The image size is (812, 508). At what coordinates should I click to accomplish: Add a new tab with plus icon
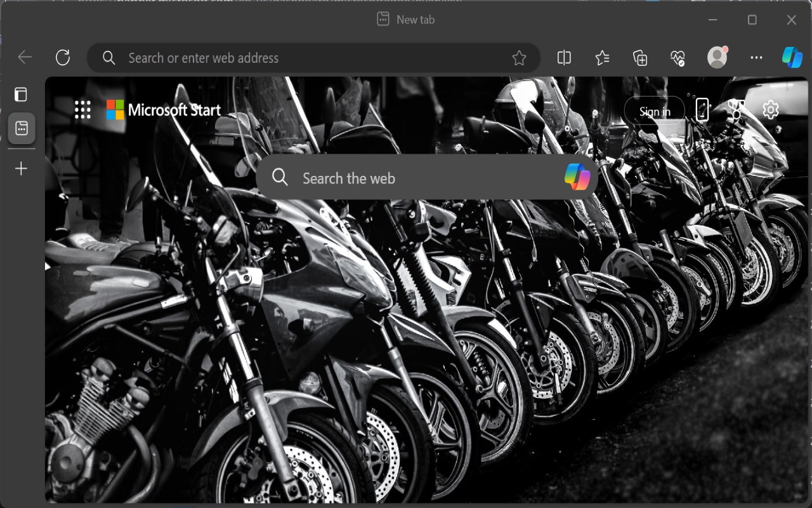tap(22, 169)
